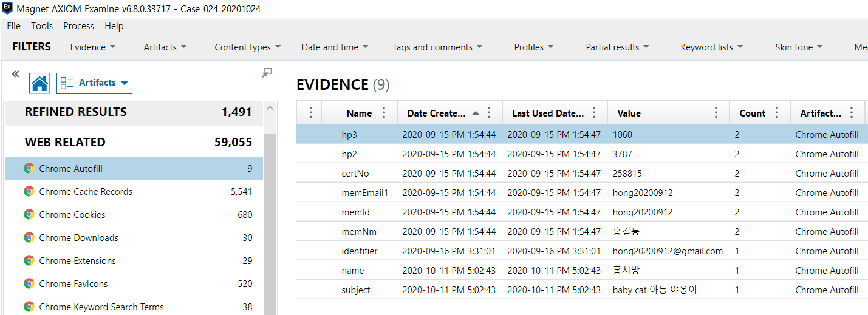This screenshot has height=315, width=868.
Task: Select Chrome Extensions artifact
Action: click(134, 260)
